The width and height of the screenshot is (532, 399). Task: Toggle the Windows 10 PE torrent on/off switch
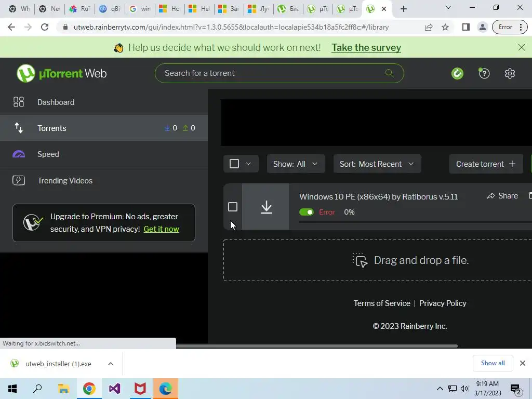pos(307,212)
